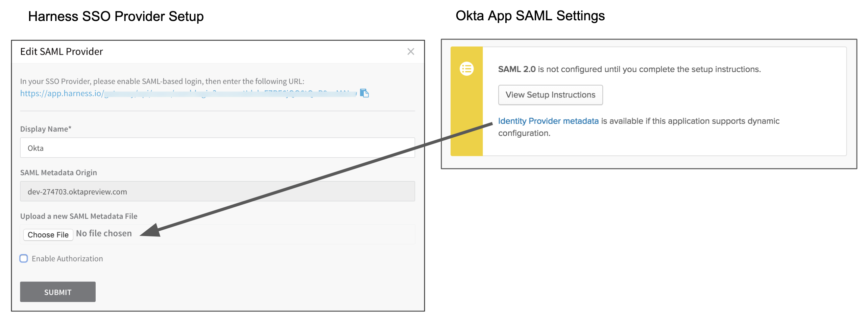The image size is (868, 322).
Task: Enable Authorization checkbox
Action: coord(24,258)
